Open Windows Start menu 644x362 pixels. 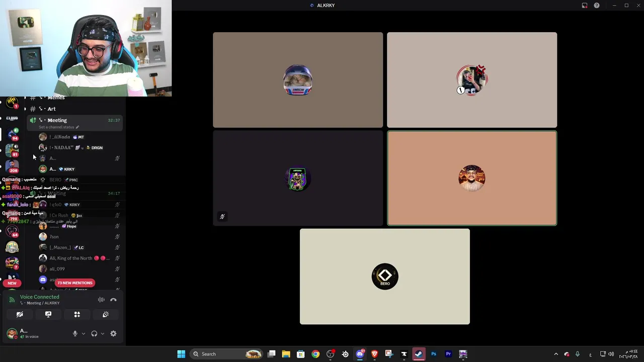[181, 354]
